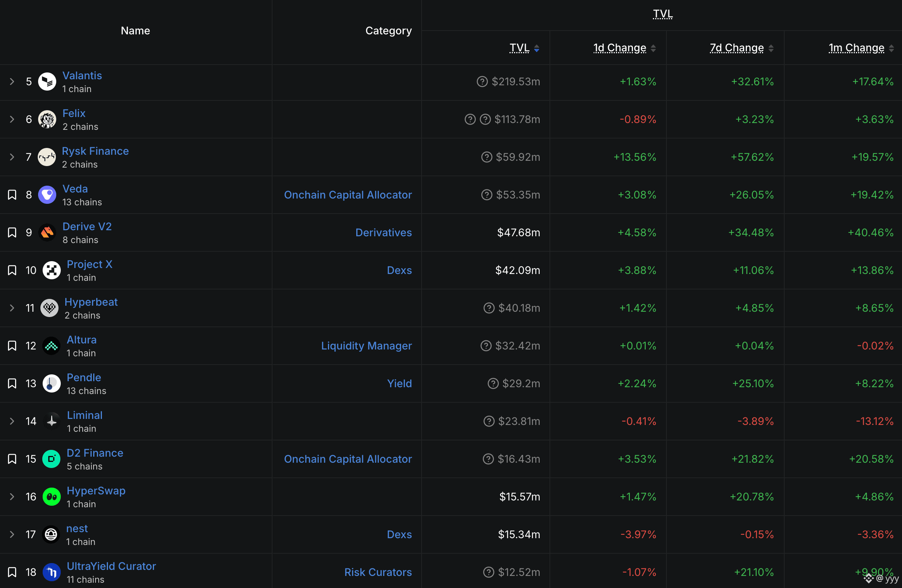Screen dimensions: 902x588
Task: Click the Derive V2 logo icon
Action: click(x=47, y=232)
